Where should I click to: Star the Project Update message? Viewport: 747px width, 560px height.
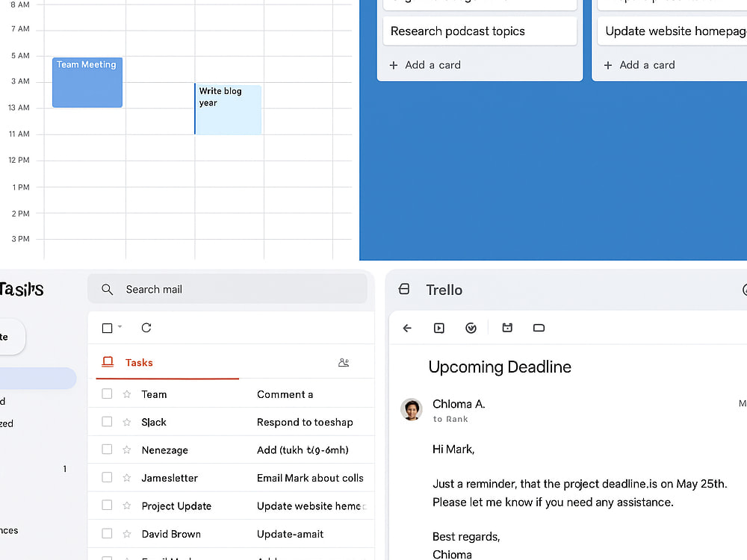tap(127, 505)
